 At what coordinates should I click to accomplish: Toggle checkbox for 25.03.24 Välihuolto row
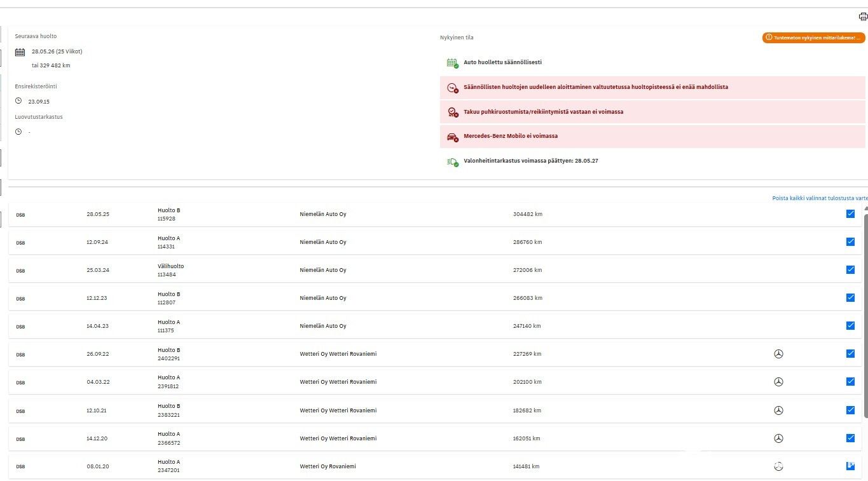(x=850, y=270)
